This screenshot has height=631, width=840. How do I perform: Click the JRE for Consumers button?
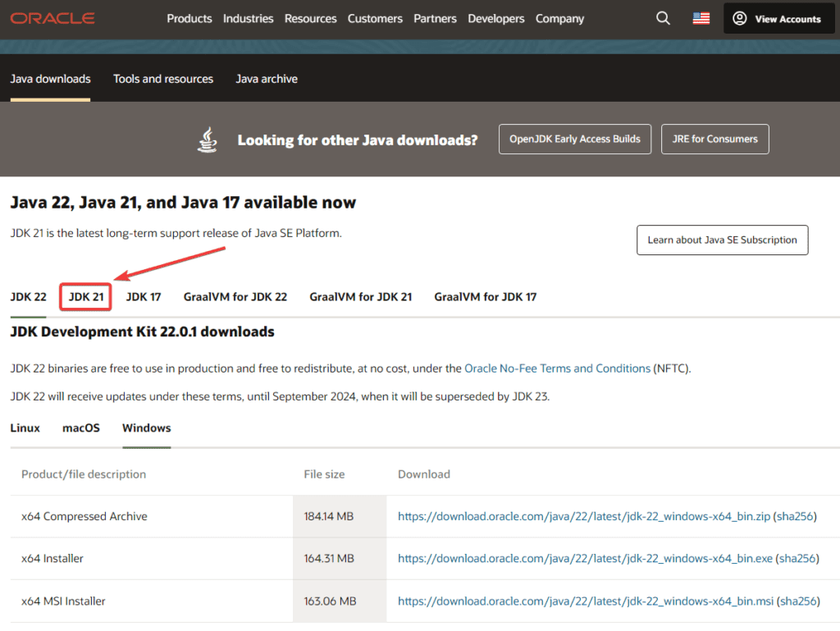pyautogui.click(x=714, y=139)
